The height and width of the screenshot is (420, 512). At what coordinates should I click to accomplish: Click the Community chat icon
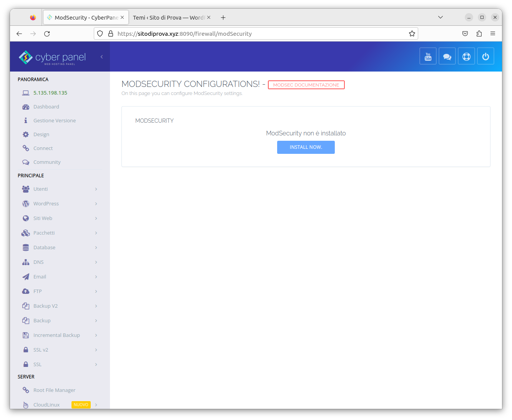[26, 162]
